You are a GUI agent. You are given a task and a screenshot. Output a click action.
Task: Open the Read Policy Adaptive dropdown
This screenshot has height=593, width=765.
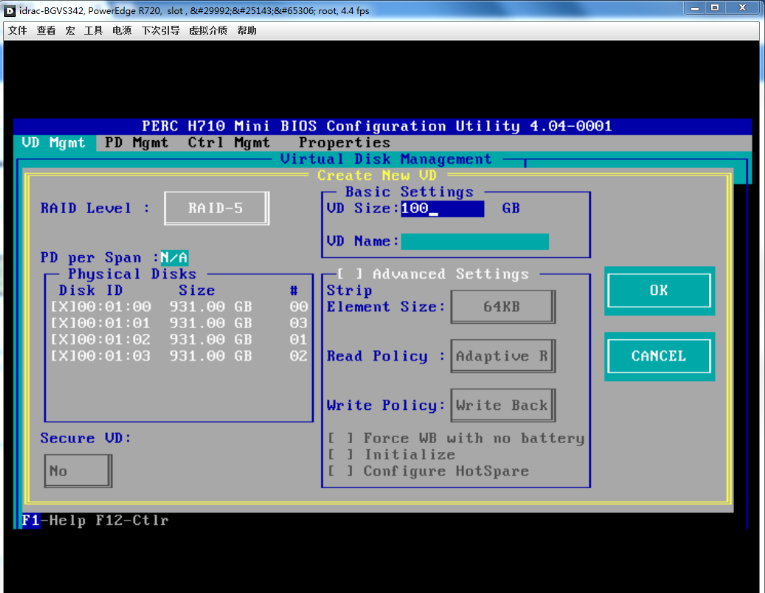pyautogui.click(x=503, y=356)
